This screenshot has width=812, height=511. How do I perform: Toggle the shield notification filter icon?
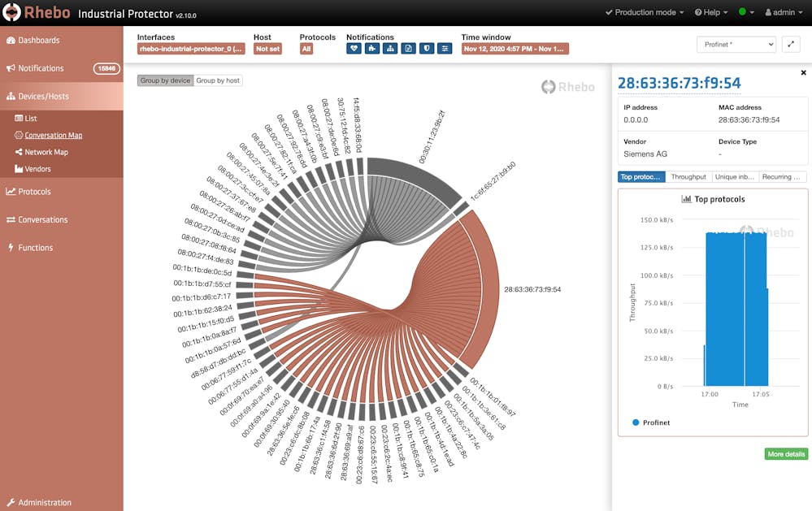[427, 49]
